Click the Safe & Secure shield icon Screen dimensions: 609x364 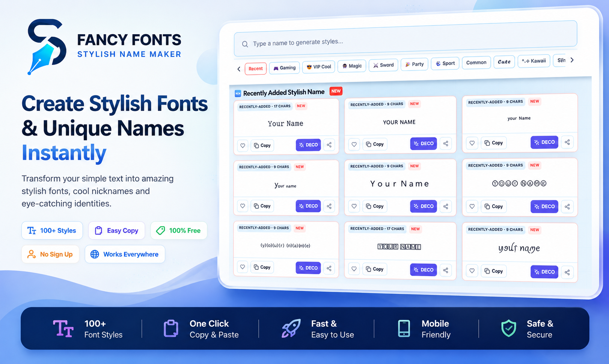point(509,328)
